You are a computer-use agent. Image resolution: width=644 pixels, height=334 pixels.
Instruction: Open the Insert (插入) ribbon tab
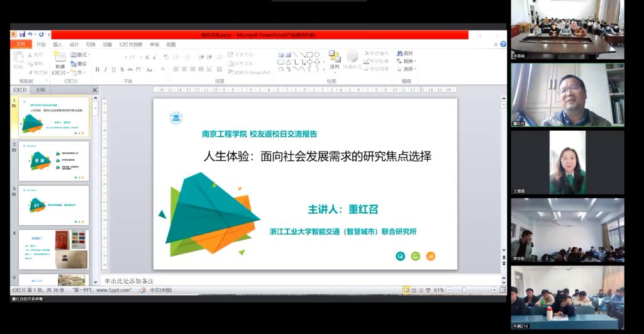click(57, 45)
